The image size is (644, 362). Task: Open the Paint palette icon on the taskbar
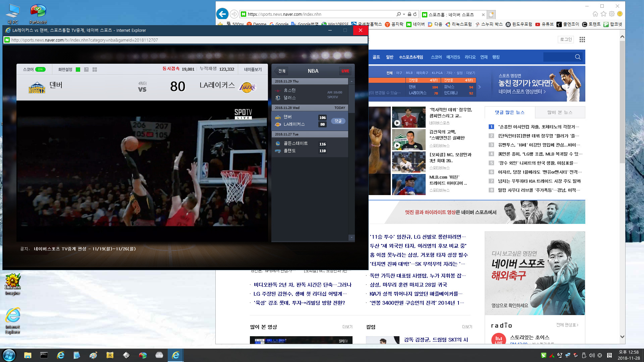93,355
